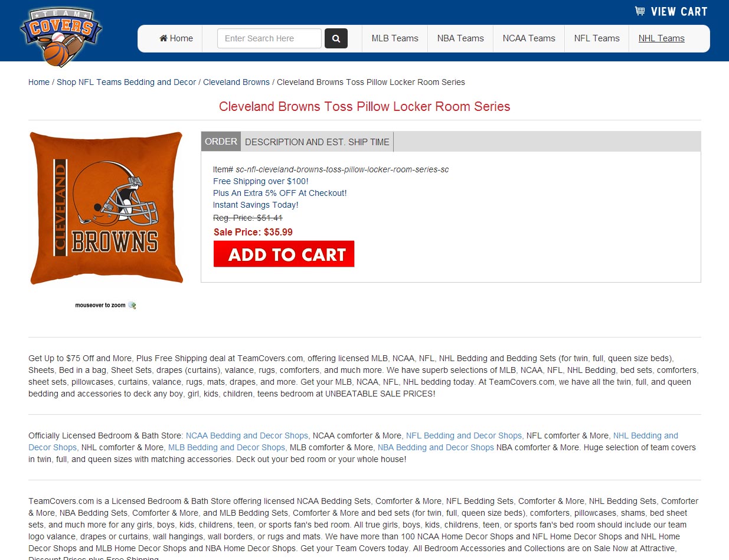Open the MLB Teams menu
Screen dimensions: 729x560
pyautogui.click(x=395, y=38)
